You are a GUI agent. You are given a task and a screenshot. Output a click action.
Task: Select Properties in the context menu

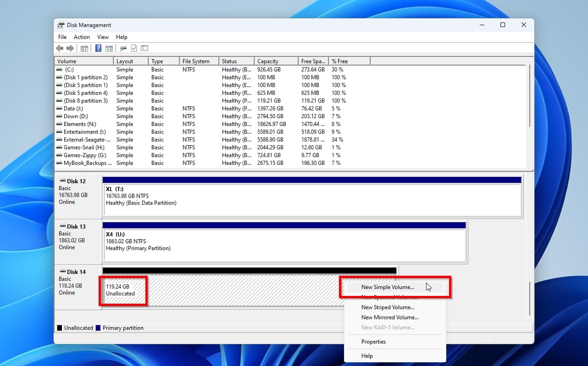(x=395, y=342)
